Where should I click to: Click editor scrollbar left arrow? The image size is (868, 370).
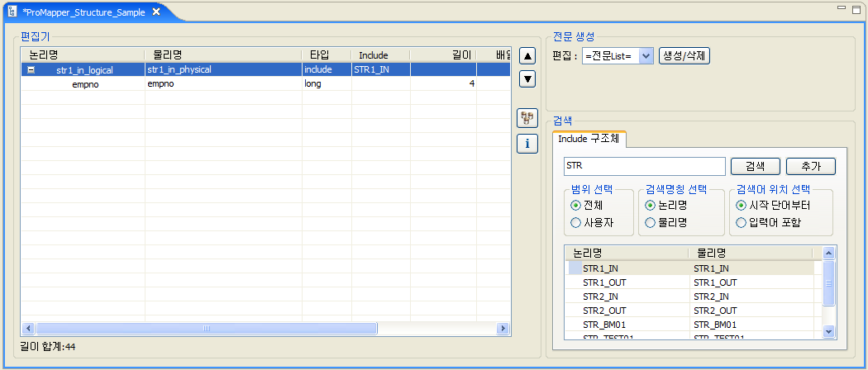[27, 329]
